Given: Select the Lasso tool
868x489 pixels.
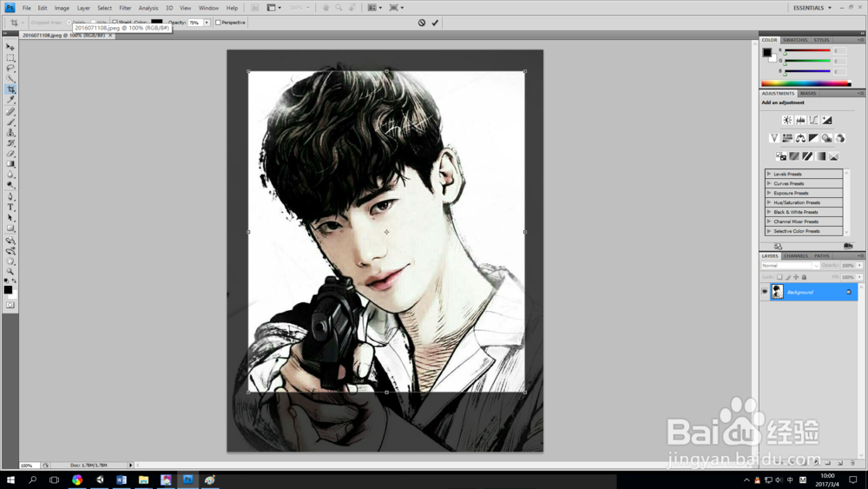Looking at the screenshot, I should click(10, 68).
